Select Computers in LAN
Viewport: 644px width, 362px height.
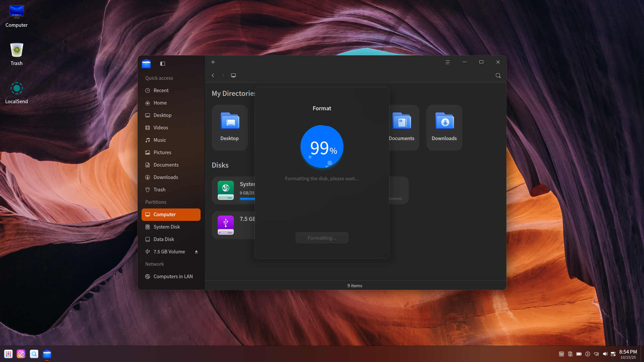point(173,277)
